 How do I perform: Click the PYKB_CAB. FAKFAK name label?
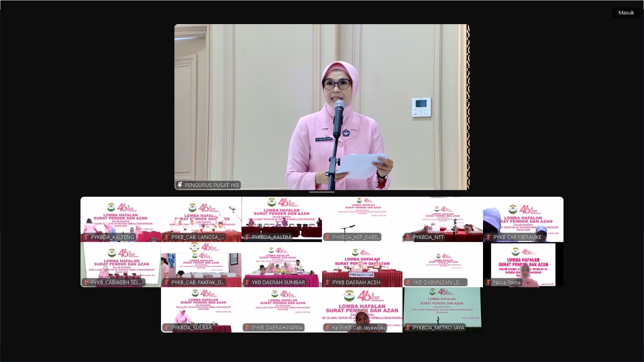click(x=198, y=282)
